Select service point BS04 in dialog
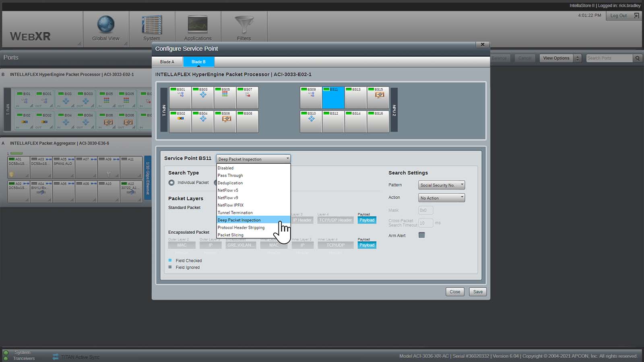Screen dimensions: 644x362 point(202,121)
